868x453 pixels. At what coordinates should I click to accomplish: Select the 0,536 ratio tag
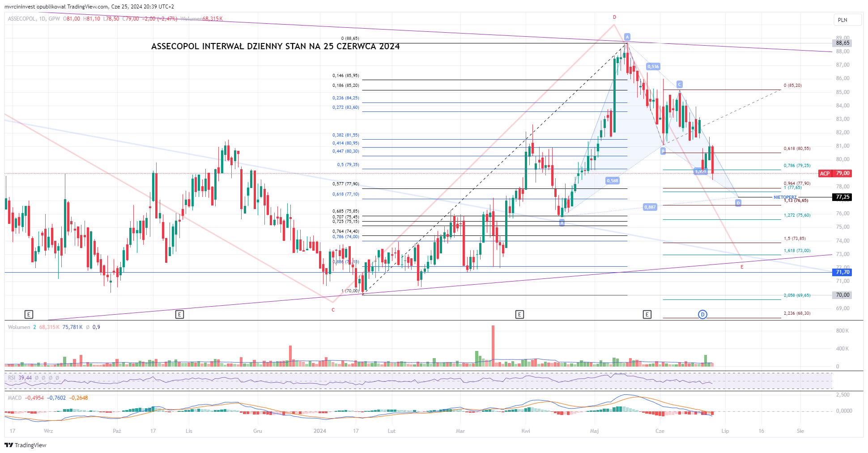(653, 66)
